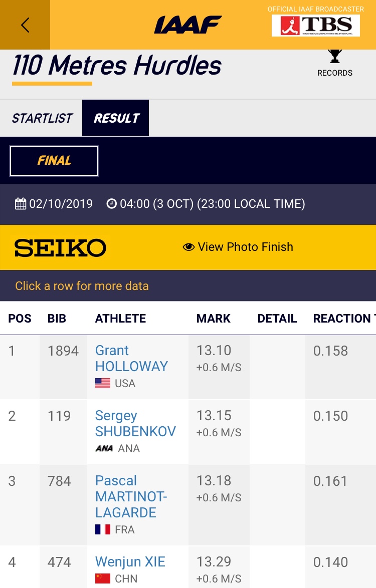
Task: Click the eye icon for photo finish
Action: pyautogui.click(x=189, y=247)
